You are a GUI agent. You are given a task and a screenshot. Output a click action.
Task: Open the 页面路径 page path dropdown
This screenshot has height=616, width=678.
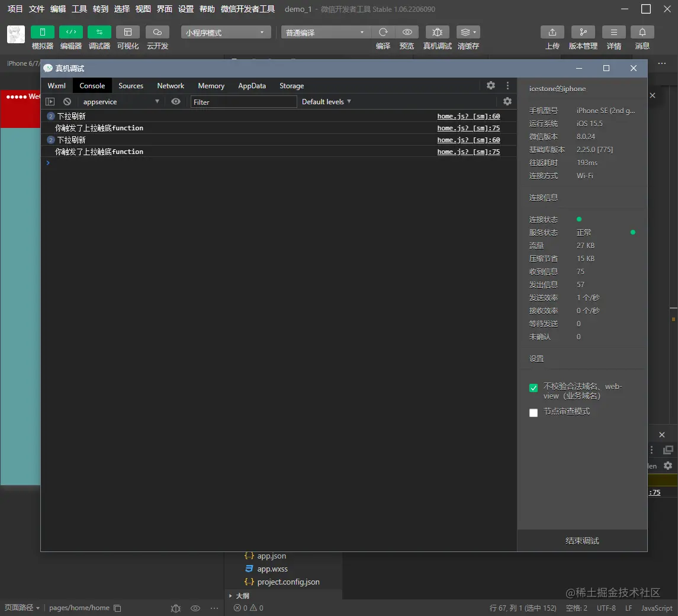coord(22,608)
